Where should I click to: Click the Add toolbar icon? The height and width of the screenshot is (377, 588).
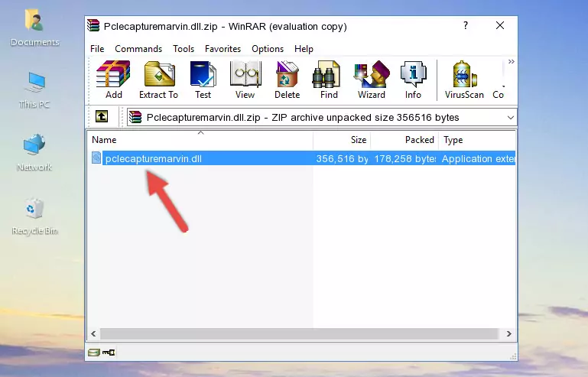113,80
